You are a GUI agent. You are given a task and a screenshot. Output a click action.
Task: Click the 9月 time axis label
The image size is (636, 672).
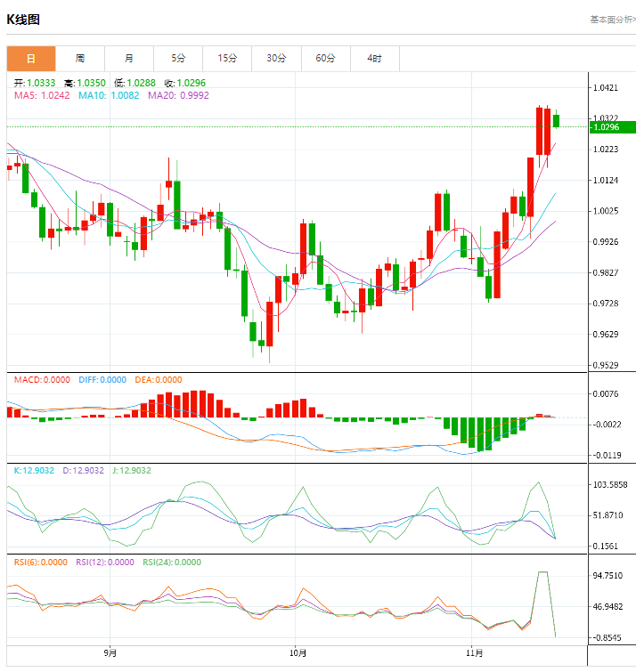[110, 653]
